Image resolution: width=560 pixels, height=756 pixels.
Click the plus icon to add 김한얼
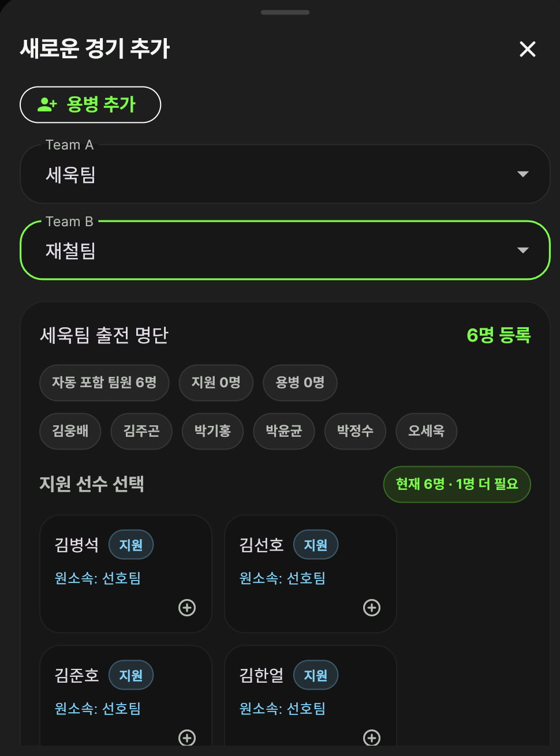click(x=371, y=738)
